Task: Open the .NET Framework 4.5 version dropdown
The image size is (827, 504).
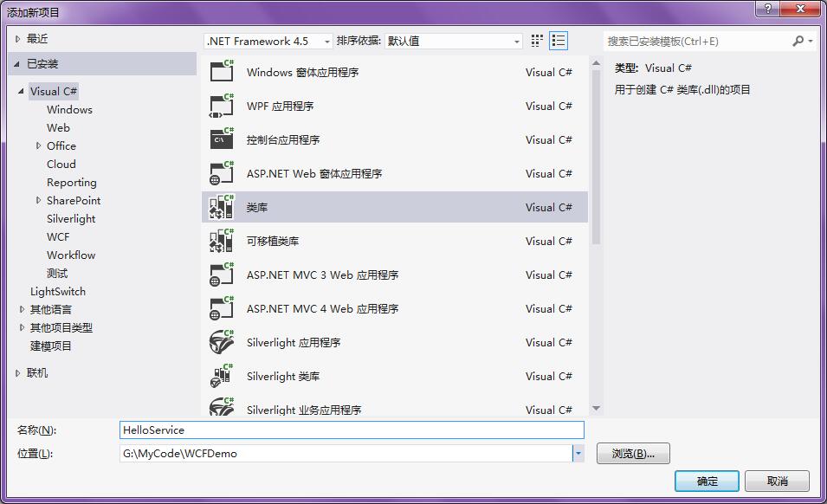Action: coord(268,41)
